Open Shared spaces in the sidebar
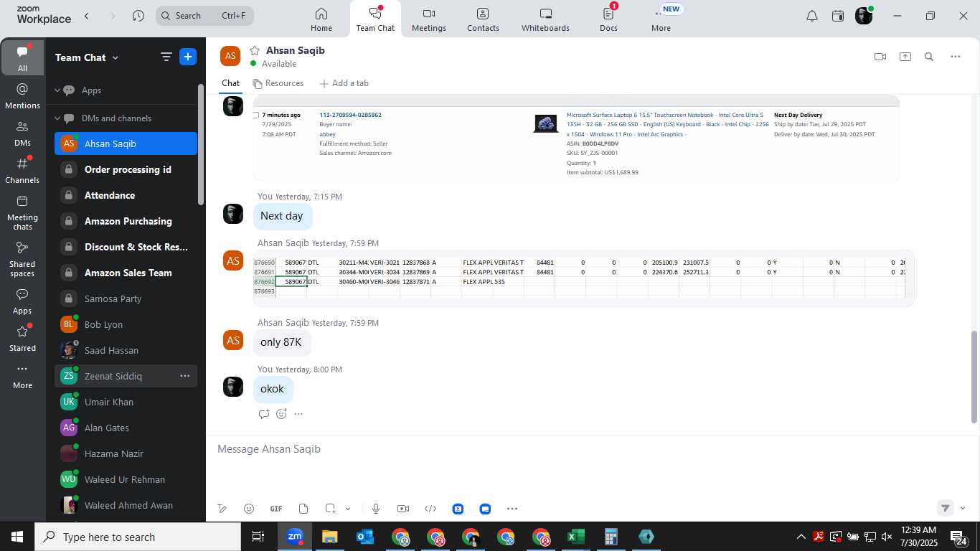This screenshot has height=551, width=980. (x=22, y=259)
